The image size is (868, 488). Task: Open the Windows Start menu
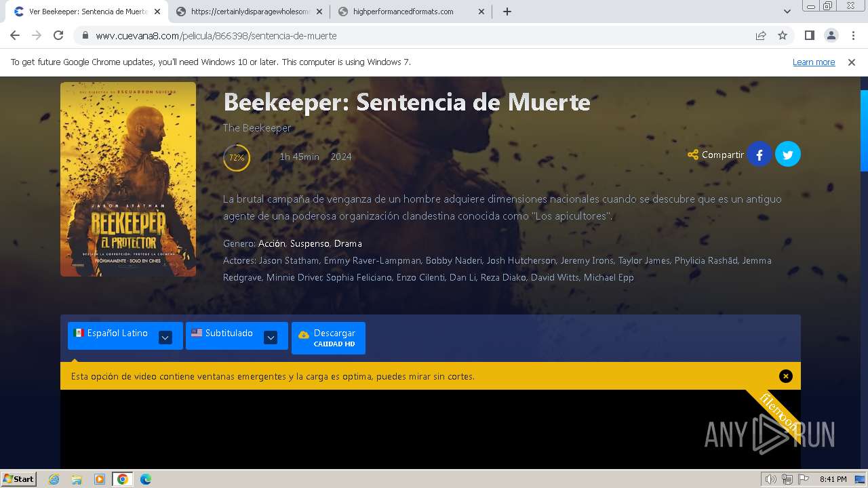click(18, 479)
